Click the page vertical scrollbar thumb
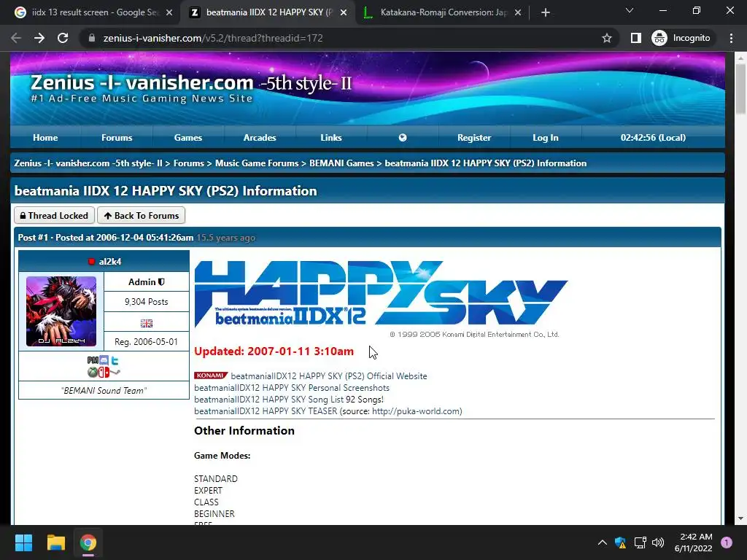 click(740, 88)
